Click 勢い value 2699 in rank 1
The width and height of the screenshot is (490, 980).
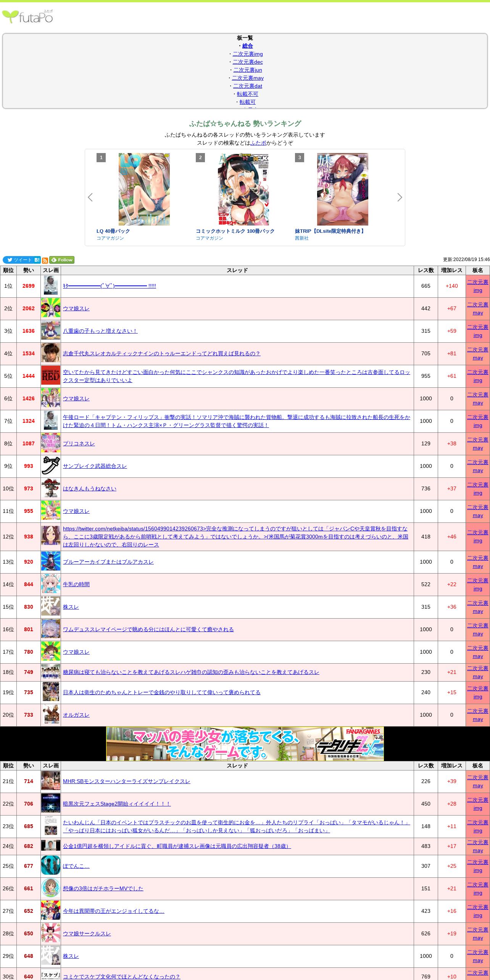coord(29,286)
